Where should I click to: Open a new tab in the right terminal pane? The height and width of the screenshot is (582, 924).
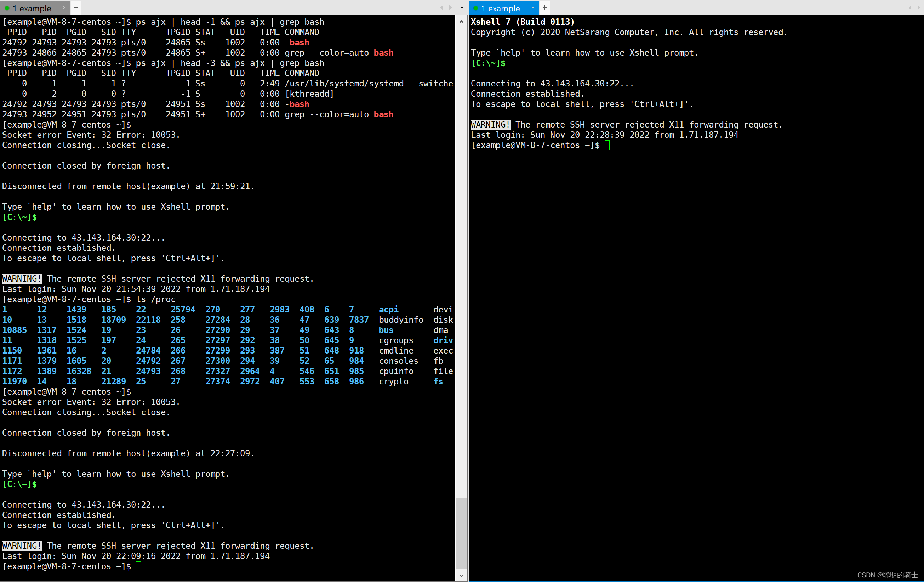click(544, 7)
